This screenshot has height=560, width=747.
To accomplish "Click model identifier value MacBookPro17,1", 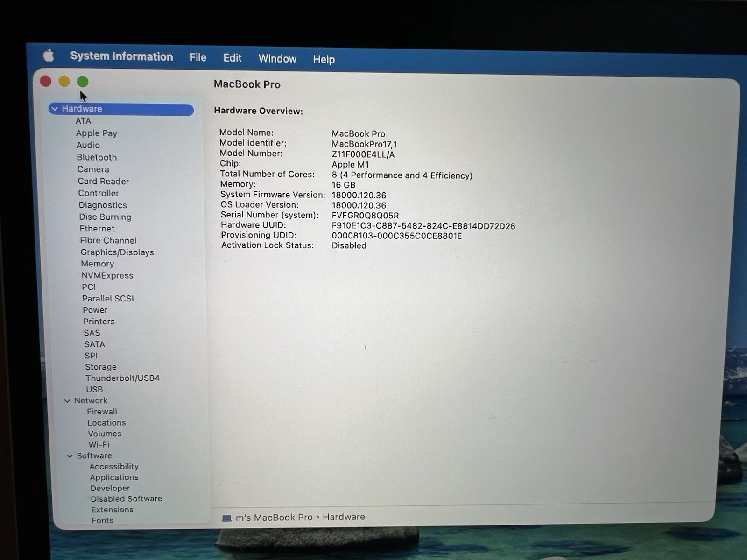I will pos(364,144).
